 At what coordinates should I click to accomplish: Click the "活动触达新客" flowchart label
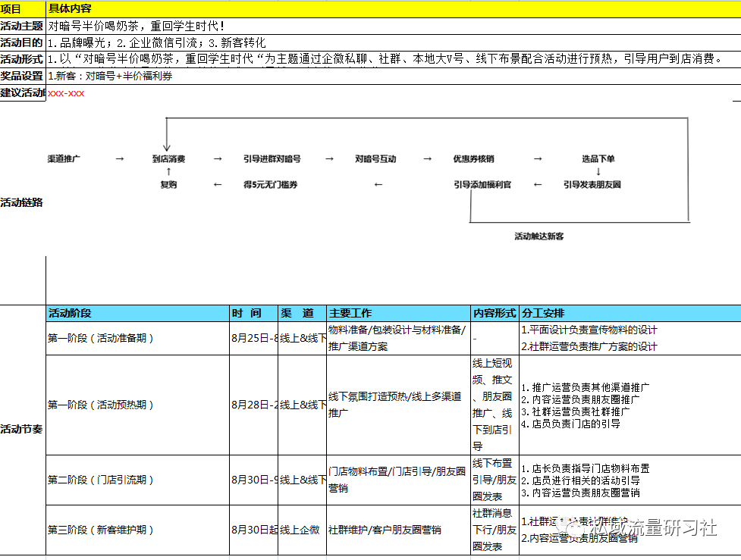pyautogui.click(x=539, y=236)
